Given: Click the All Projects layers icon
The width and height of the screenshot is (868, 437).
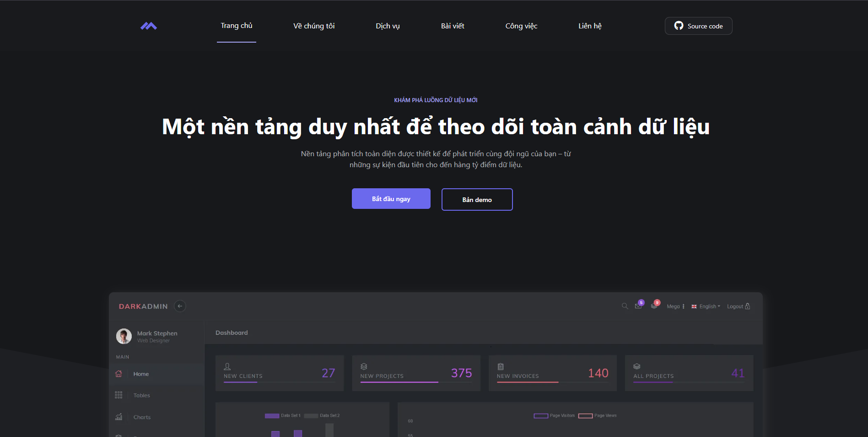Looking at the screenshot, I should point(636,366).
